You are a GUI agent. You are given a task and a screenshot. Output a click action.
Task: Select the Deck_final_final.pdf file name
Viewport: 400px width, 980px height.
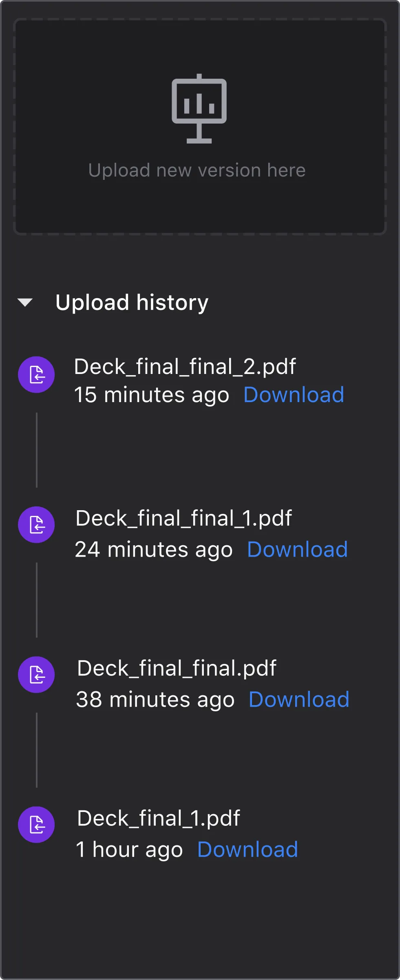(177, 668)
